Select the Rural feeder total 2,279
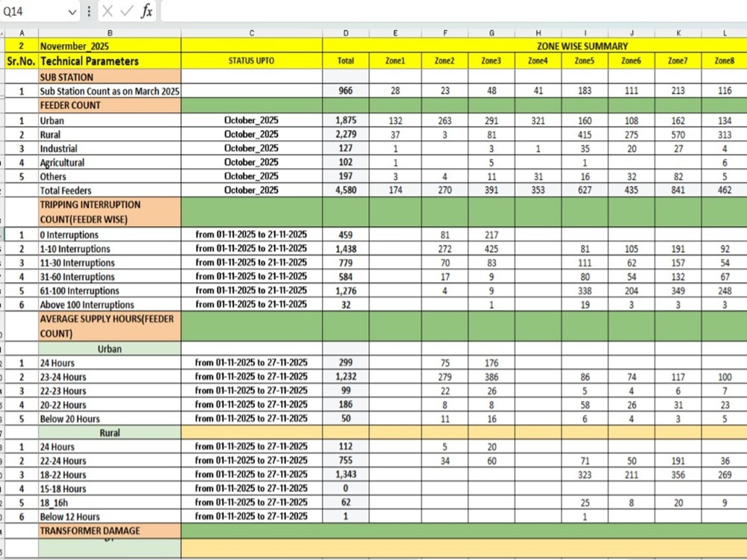The width and height of the screenshot is (747, 560). [x=346, y=134]
